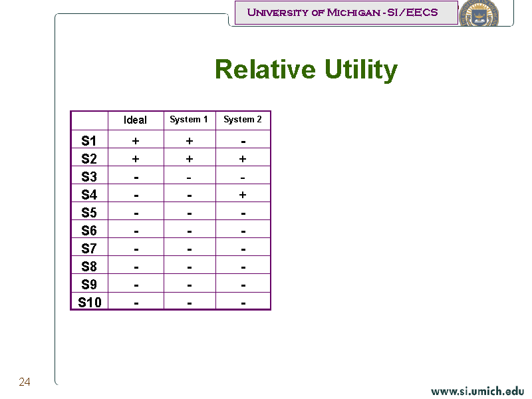This screenshot has width=532, height=399.
Task: Click the minus in S6 System 2 cell
Action: 243,231
